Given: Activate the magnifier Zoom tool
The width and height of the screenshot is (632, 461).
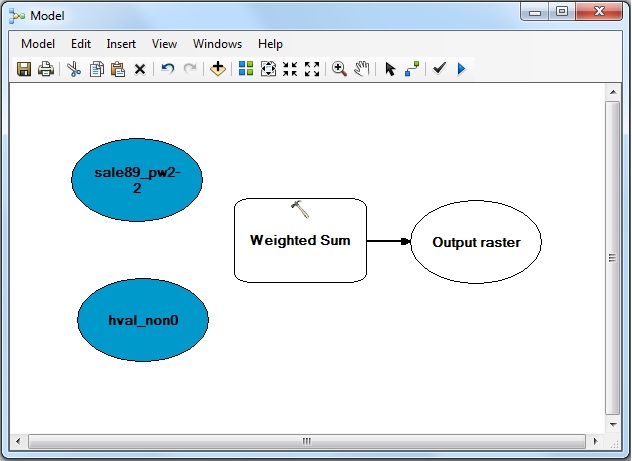Looking at the screenshot, I should coord(340,69).
